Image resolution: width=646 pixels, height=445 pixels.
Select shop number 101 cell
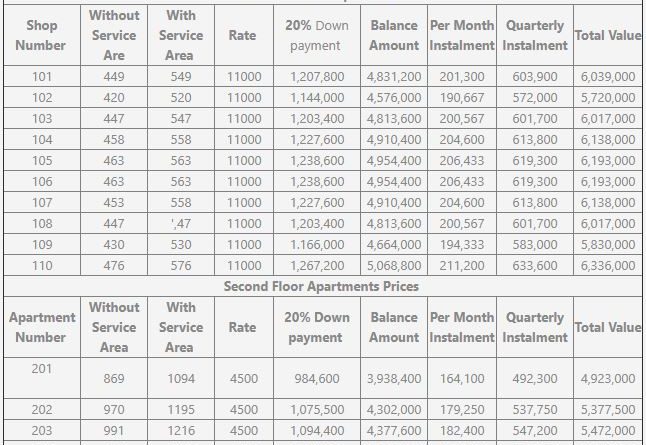(x=41, y=77)
